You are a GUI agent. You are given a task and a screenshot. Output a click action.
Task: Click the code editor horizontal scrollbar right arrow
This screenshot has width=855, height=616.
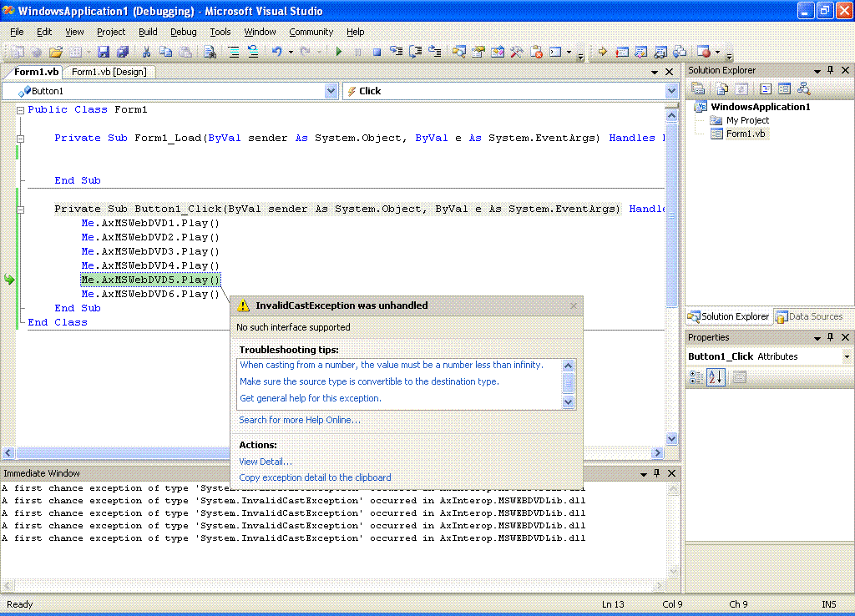coord(657,453)
